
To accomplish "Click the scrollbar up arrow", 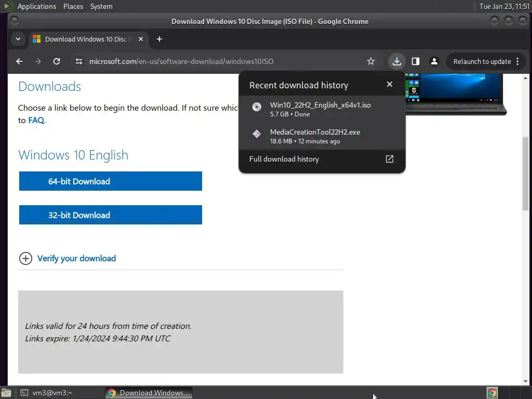I will click(x=525, y=78).
